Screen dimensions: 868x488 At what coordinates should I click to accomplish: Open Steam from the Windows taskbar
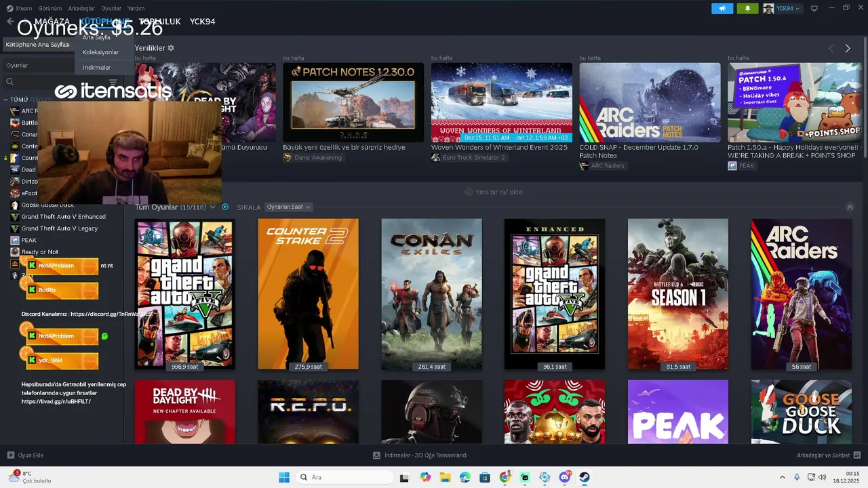click(x=585, y=477)
